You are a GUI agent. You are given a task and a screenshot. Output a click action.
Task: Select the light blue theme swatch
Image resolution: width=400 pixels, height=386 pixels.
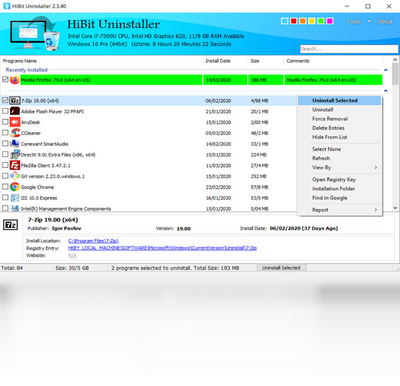click(285, 21)
